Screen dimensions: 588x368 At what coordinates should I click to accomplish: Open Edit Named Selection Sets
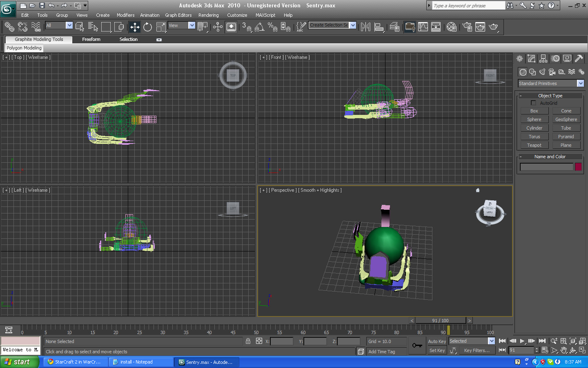coord(301,27)
